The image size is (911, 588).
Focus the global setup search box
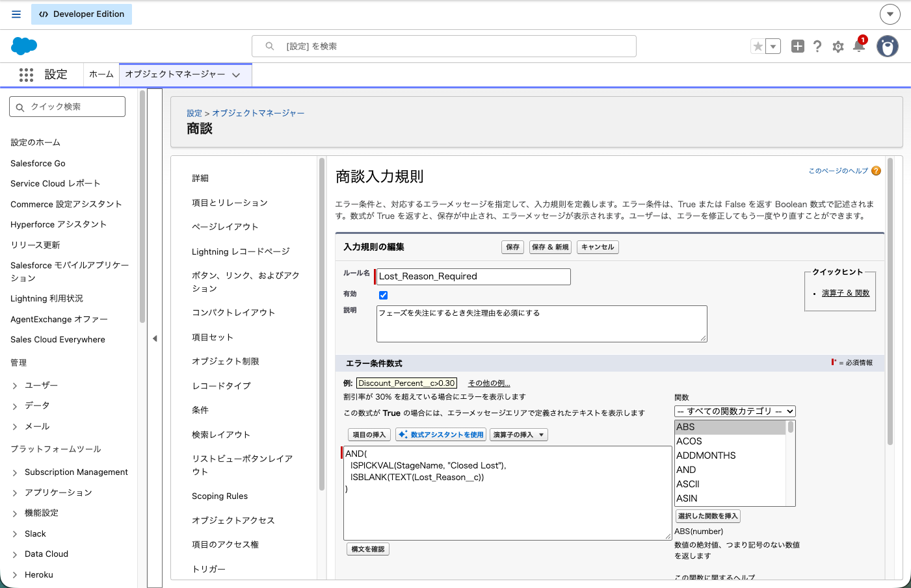coord(444,46)
